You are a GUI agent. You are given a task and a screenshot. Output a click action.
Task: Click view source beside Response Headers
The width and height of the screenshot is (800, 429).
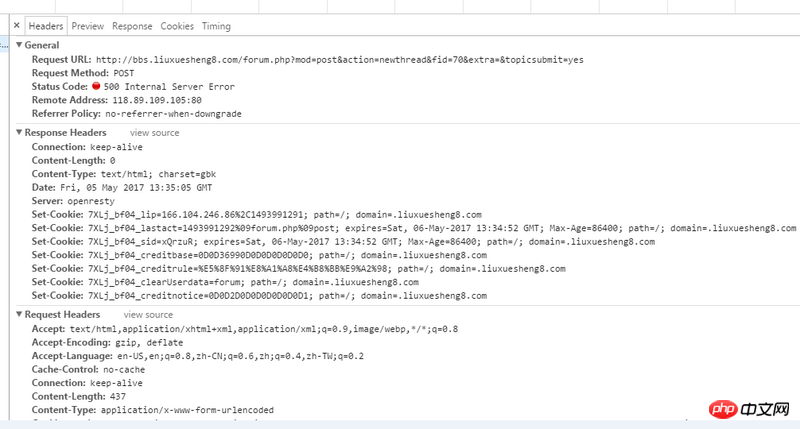(x=154, y=133)
